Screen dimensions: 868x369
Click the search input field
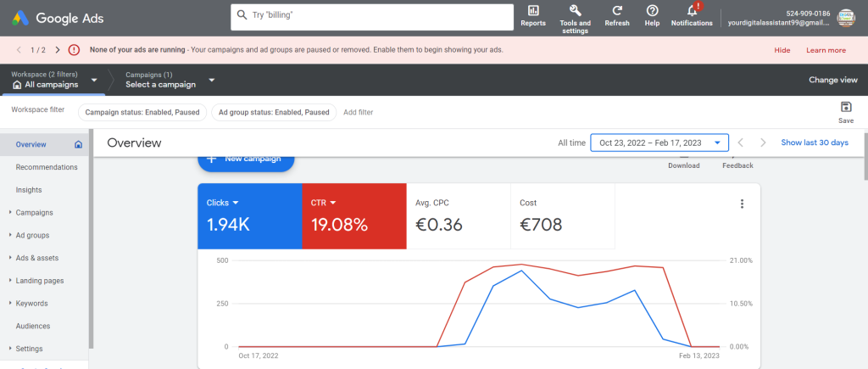click(372, 16)
